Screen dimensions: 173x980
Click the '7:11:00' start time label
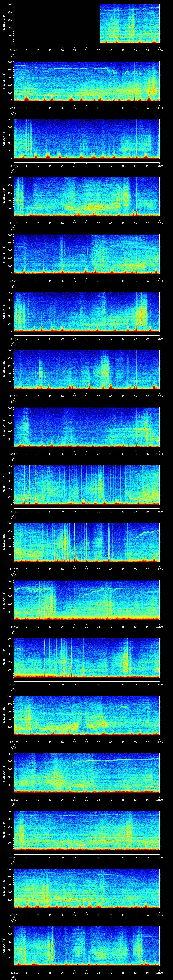coord(14,166)
